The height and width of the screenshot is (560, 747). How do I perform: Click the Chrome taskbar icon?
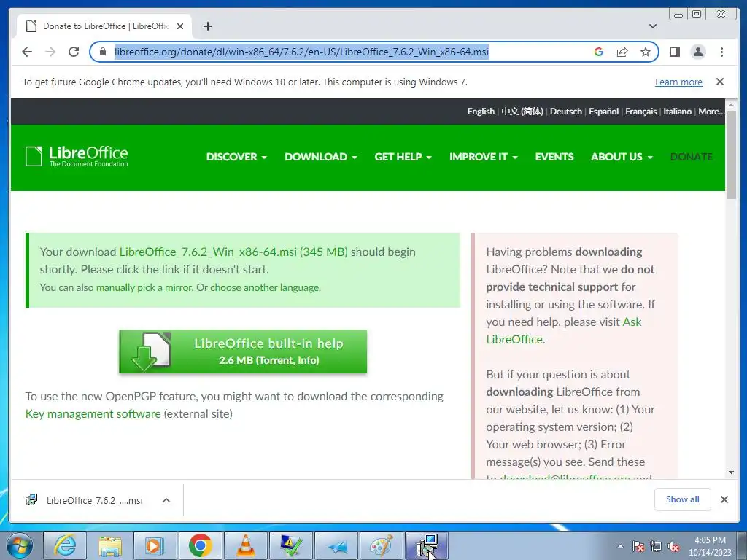(x=200, y=545)
